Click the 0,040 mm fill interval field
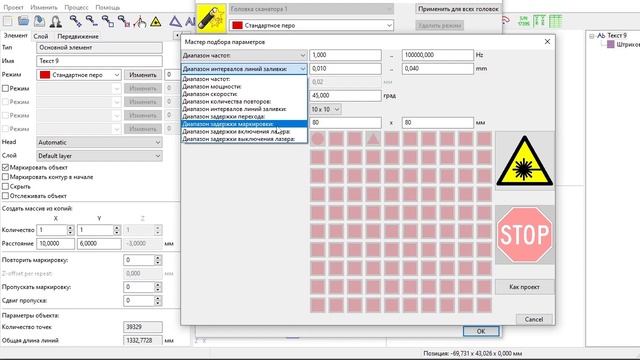The height and width of the screenshot is (360, 640). tap(438, 69)
